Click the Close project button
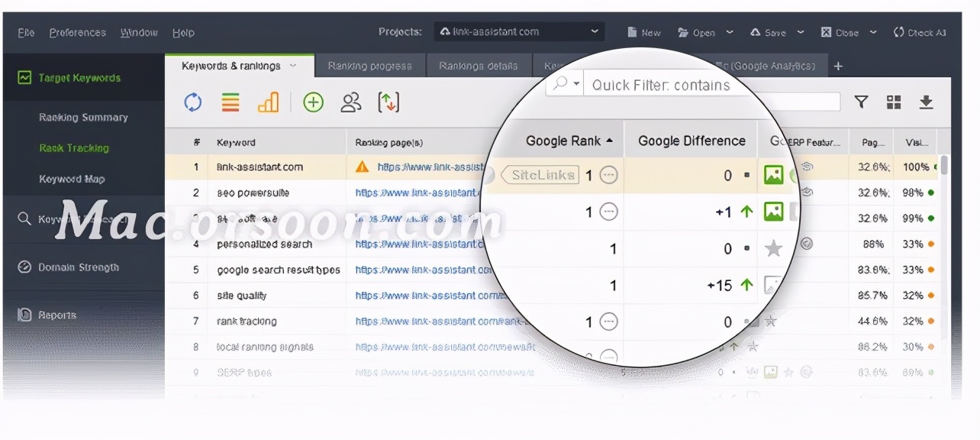The image size is (980, 440). coord(840,33)
